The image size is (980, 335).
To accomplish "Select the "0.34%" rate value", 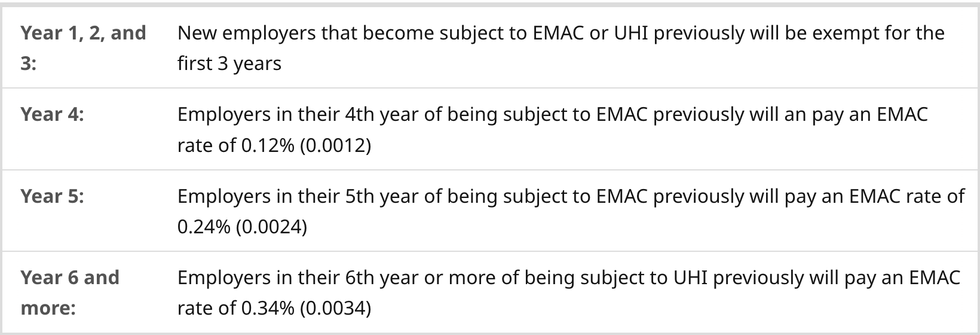I will (x=268, y=309).
